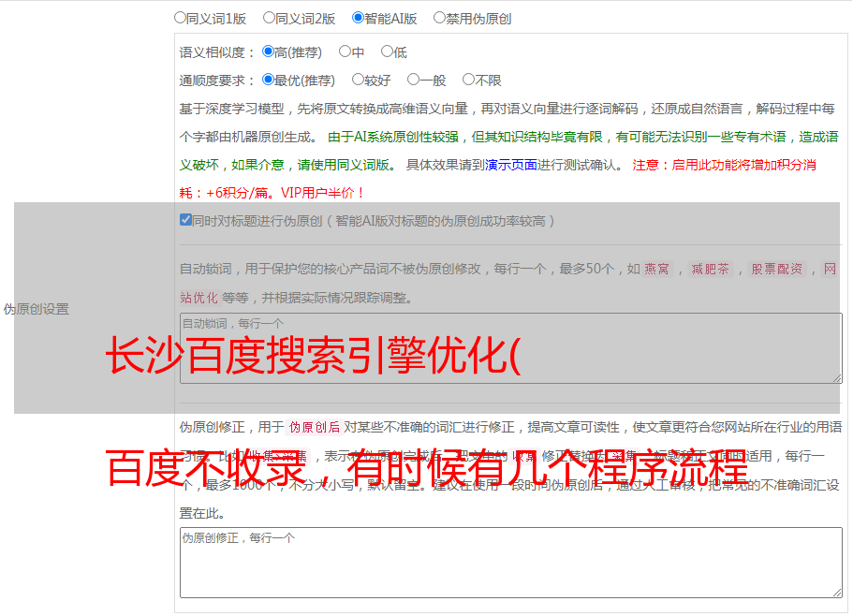Click the 语义相似度 label

tap(216, 52)
